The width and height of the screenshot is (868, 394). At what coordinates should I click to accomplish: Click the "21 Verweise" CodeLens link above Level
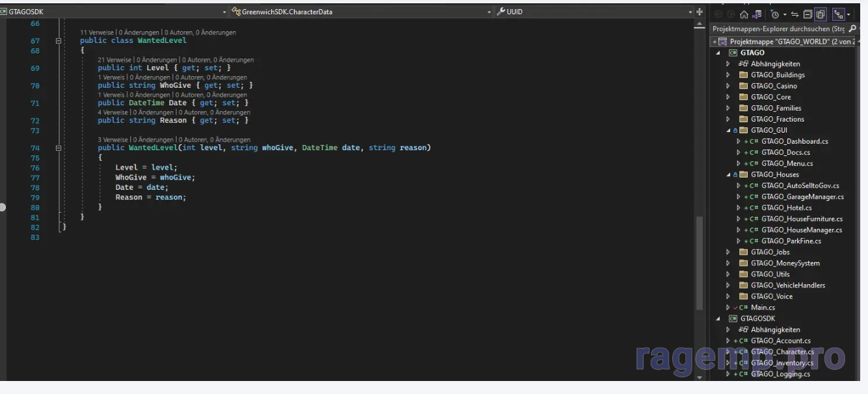point(114,60)
